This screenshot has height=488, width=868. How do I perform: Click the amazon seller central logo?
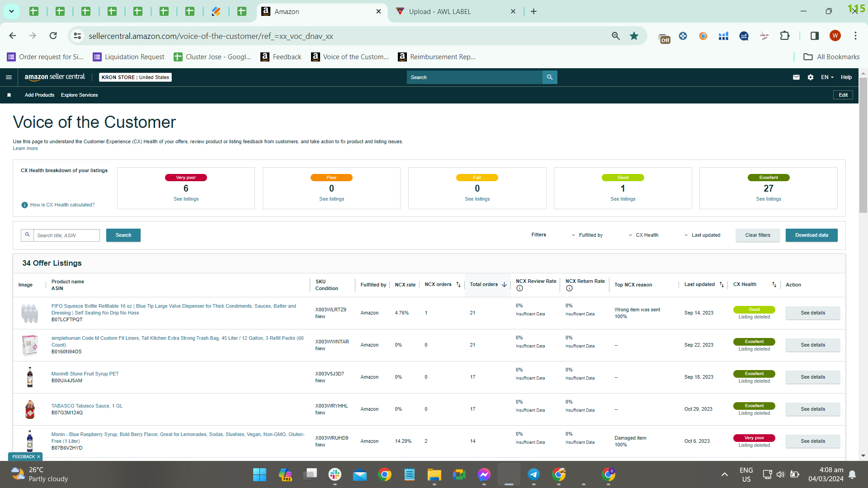[55, 77]
